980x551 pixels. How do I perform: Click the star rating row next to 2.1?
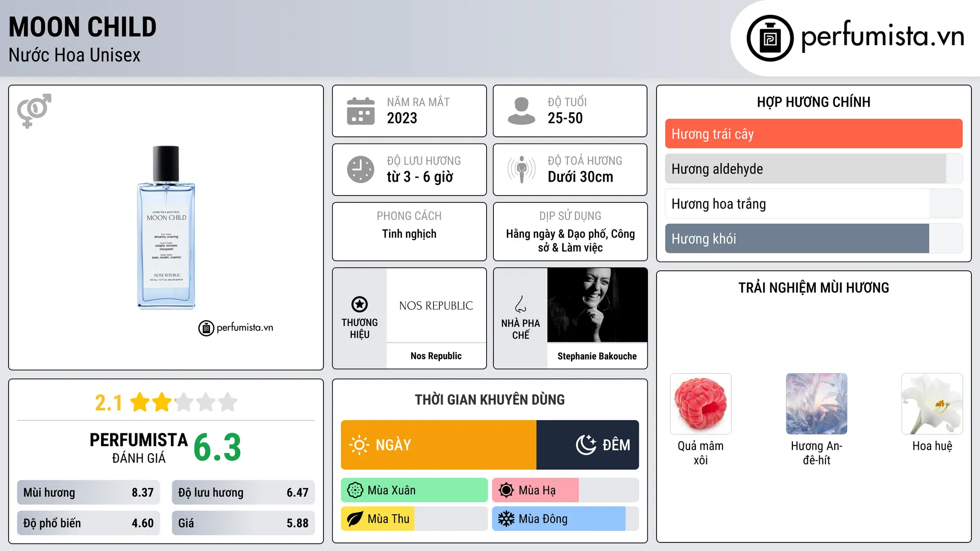pyautogui.click(x=184, y=402)
